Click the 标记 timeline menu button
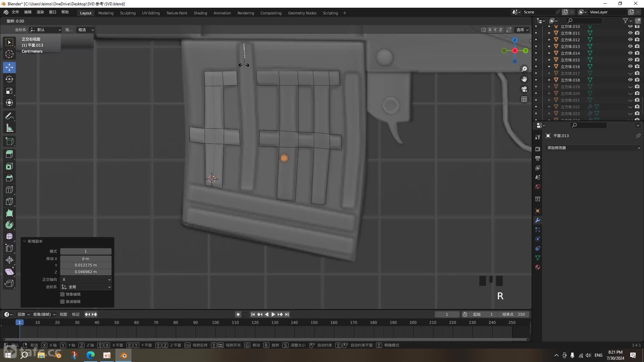 click(x=76, y=314)
